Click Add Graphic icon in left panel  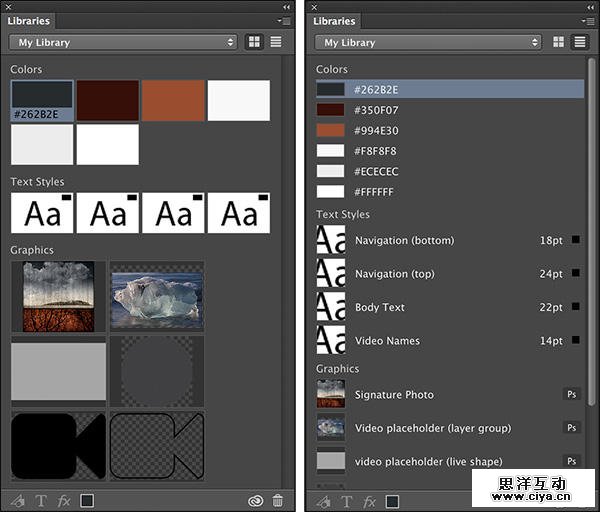(17, 500)
